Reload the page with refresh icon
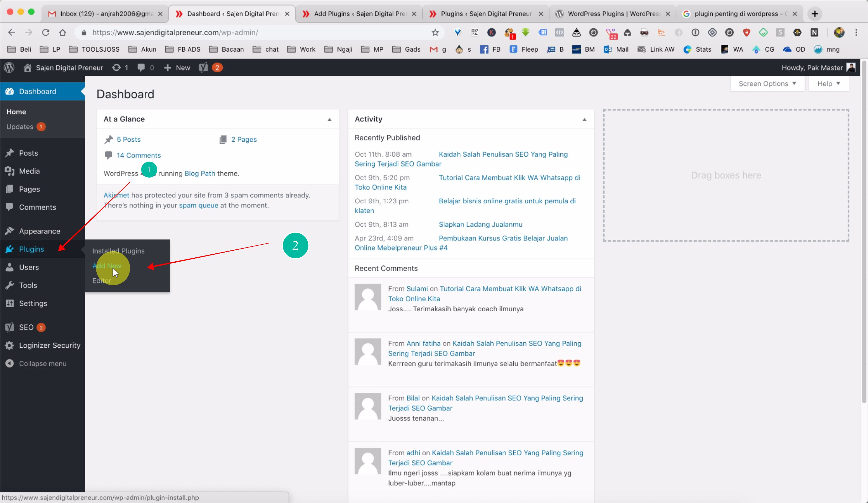Viewport: 868px width, 503px height. 45,32
